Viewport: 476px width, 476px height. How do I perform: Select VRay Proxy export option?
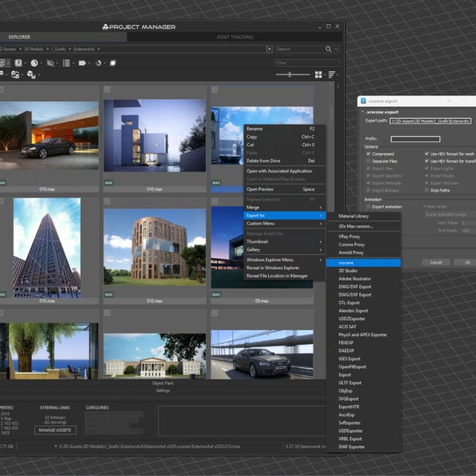click(x=363, y=237)
